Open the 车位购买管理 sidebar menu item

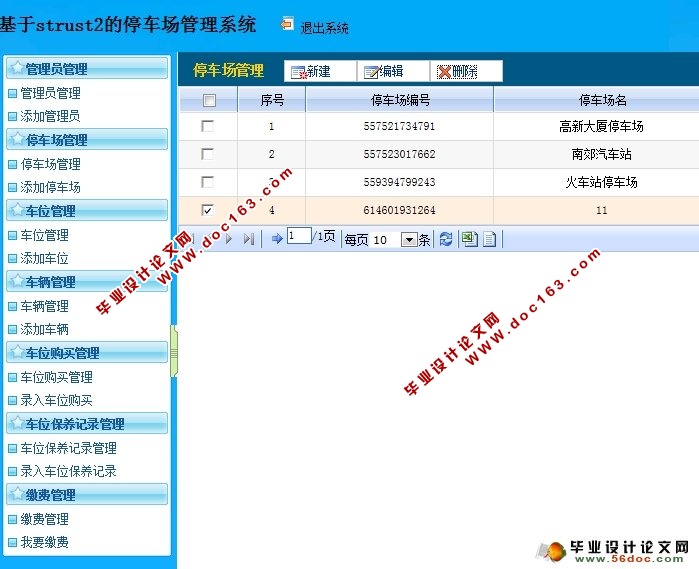[x=57, y=377]
